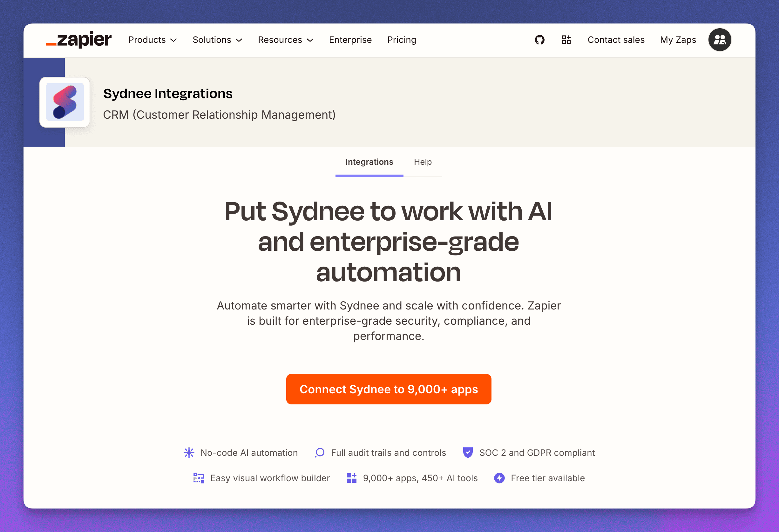Click the Sydnee app logo thumbnail
Viewport: 779px width, 532px height.
pos(65,102)
